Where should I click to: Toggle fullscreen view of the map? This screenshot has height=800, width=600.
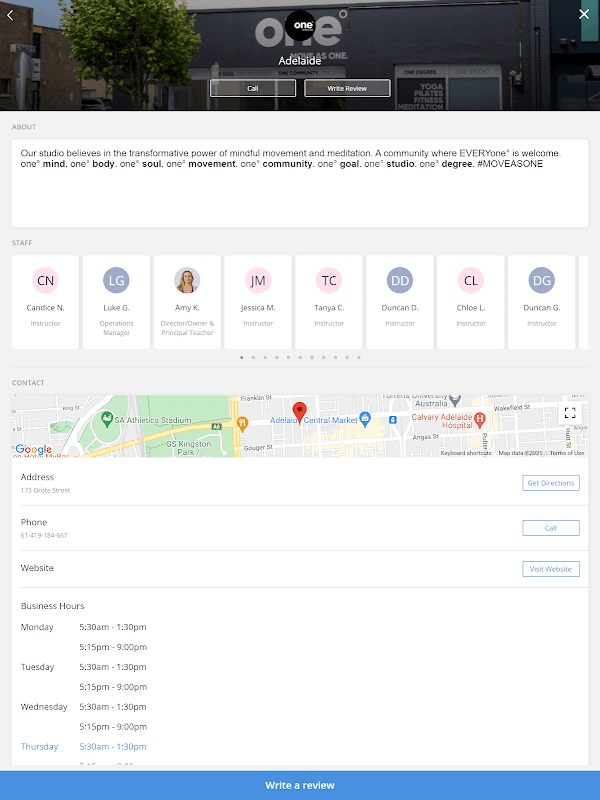pos(570,413)
